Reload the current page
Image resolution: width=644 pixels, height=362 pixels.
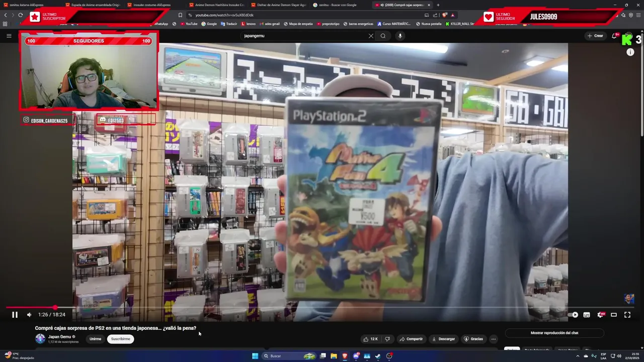(20, 15)
